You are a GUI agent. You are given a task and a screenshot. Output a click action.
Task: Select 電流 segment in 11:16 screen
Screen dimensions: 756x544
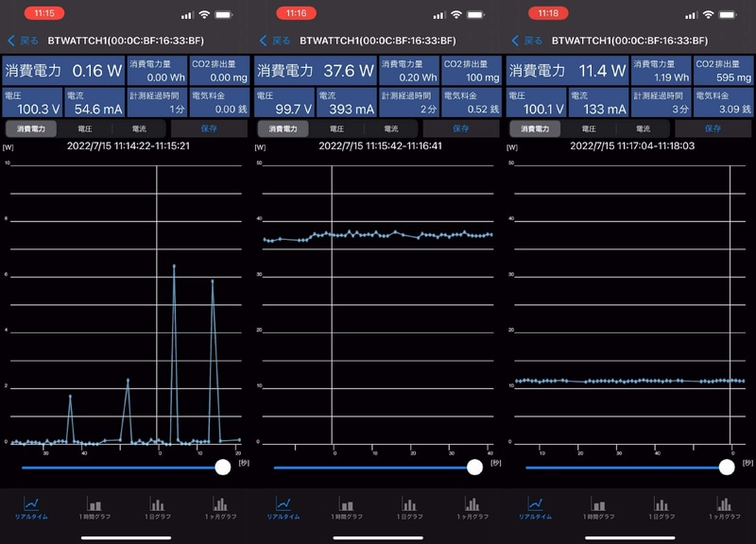pos(391,128)
